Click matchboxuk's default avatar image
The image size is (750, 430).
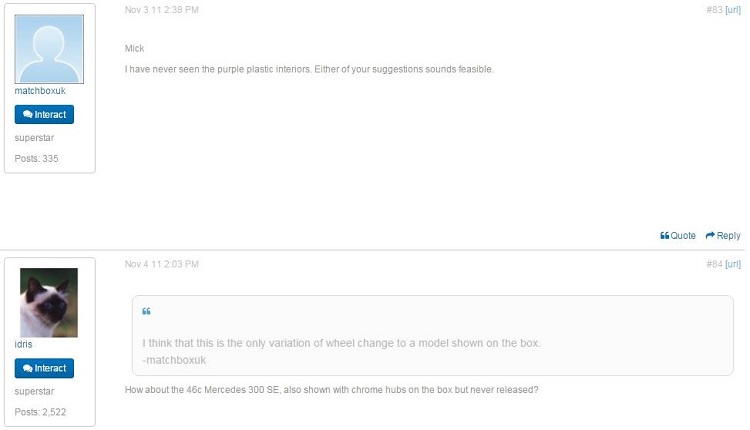[x=49, y=49]
